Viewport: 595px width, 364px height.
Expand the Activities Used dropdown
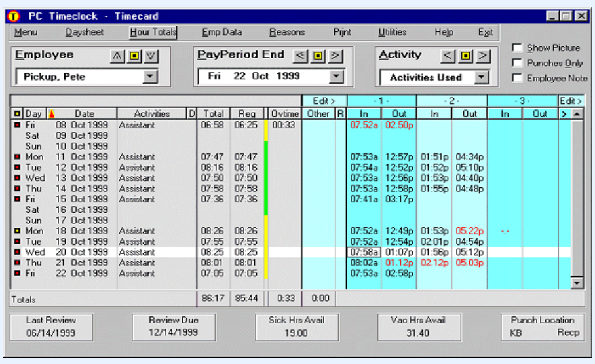point(481,77)
